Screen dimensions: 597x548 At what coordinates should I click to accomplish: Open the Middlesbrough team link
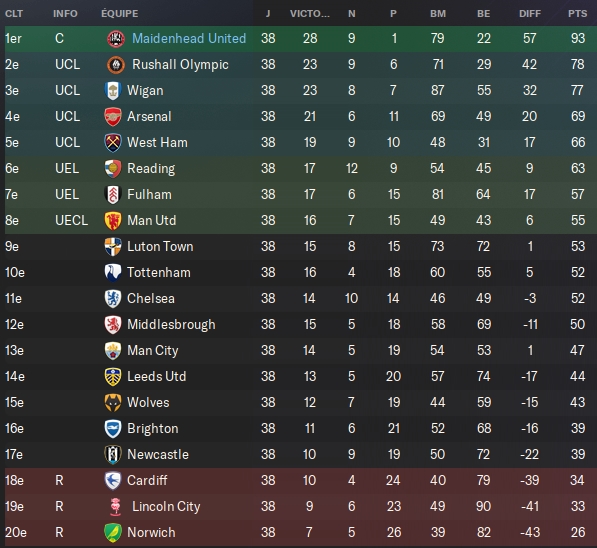click(x=171, y=324)
